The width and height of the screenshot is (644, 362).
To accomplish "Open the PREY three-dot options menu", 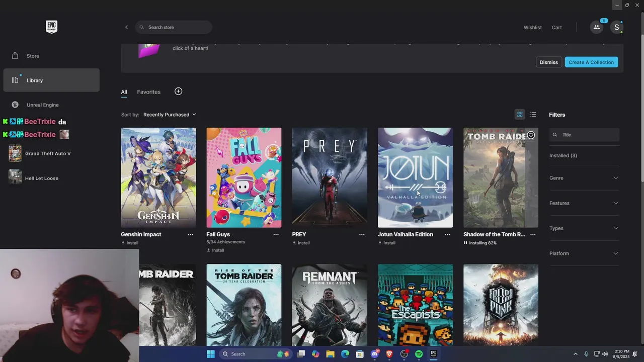I will (362, 235).
